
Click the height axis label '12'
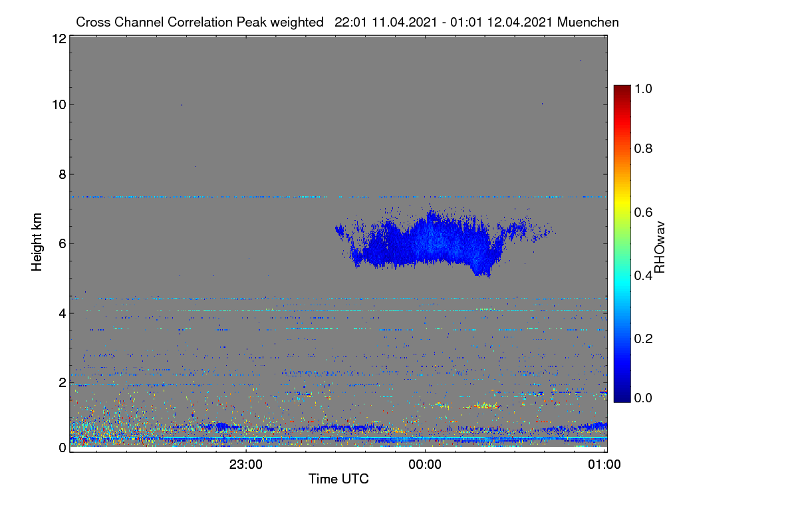(x=59, y=39)
